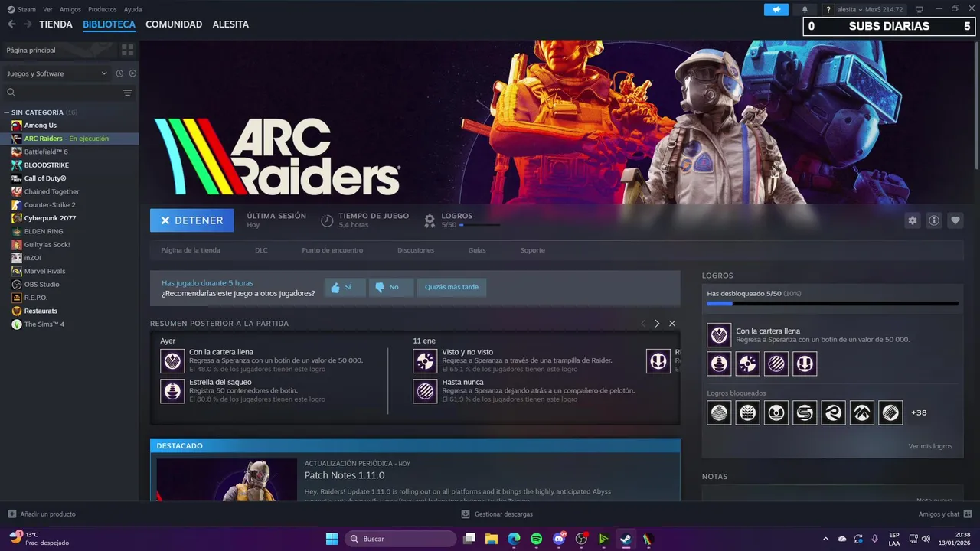
Task: Open the Soporte tab
Action: coord(533,250)
